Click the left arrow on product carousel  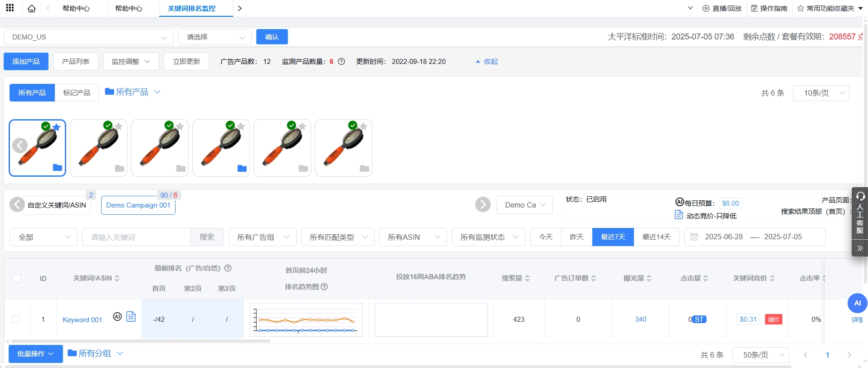pyautogui.click(x=20, y=146)
